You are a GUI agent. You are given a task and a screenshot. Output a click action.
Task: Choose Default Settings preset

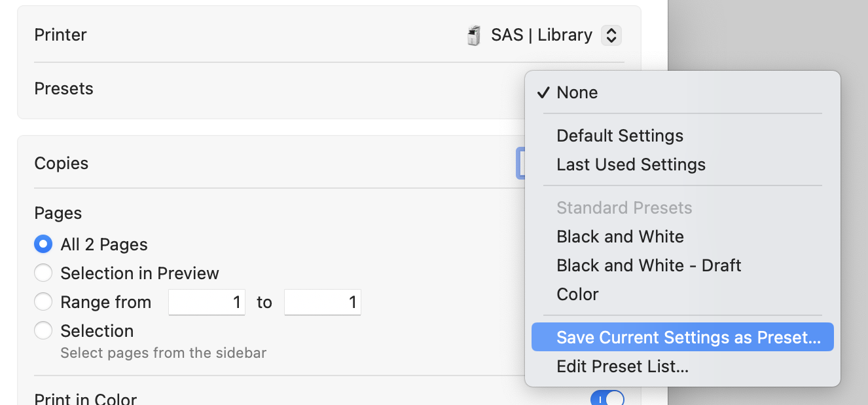tap(619, 136)
